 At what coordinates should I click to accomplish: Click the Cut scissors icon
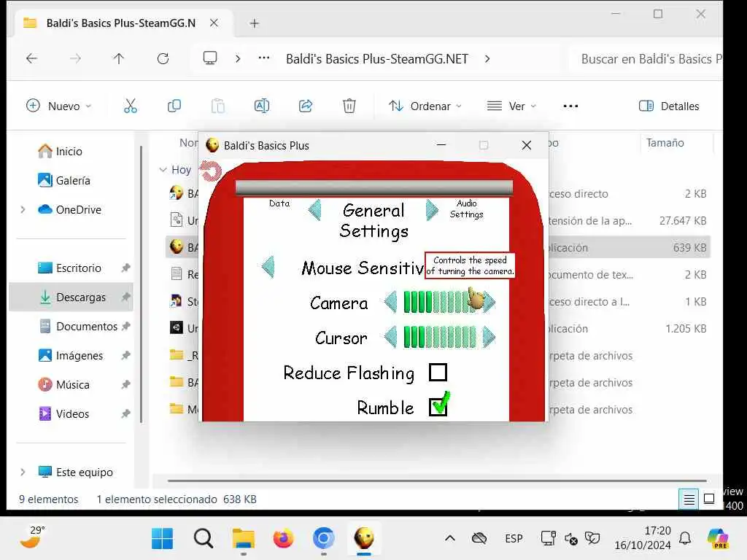coord(130,106)
